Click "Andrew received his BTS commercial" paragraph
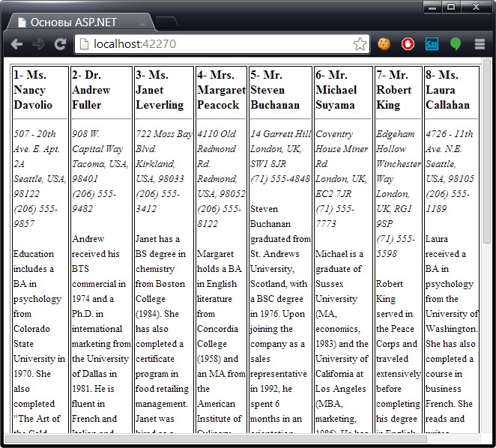496x448 pixels. click(x=101, y=333)
